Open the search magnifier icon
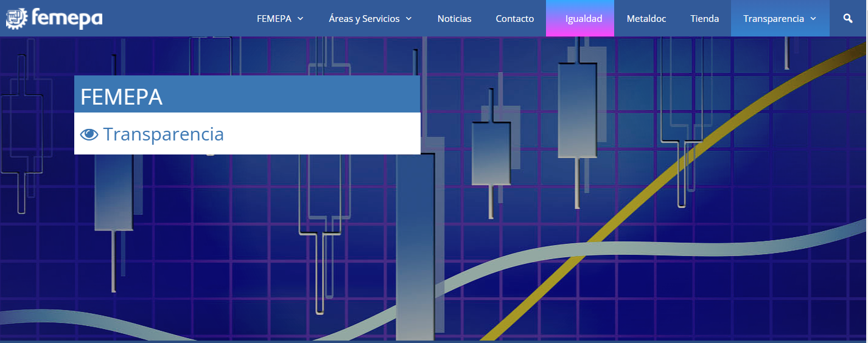The image size is (868, 343). click(x=848, y=18)
